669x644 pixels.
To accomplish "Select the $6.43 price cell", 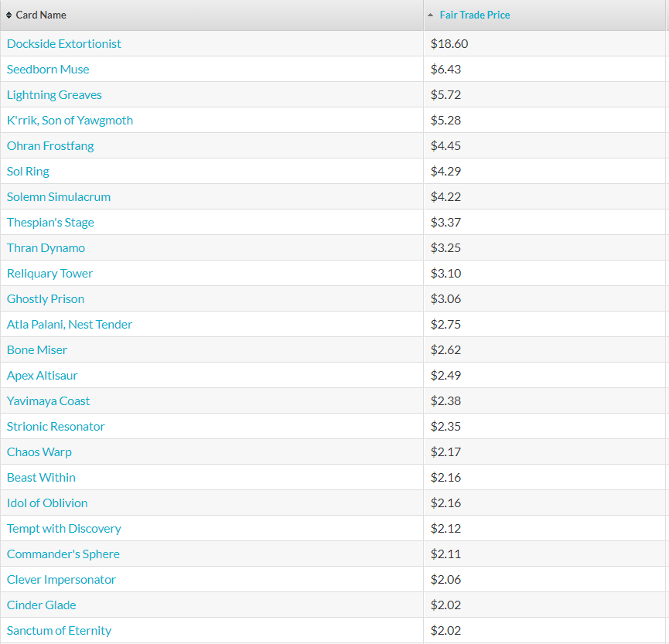I will (544, 69).
